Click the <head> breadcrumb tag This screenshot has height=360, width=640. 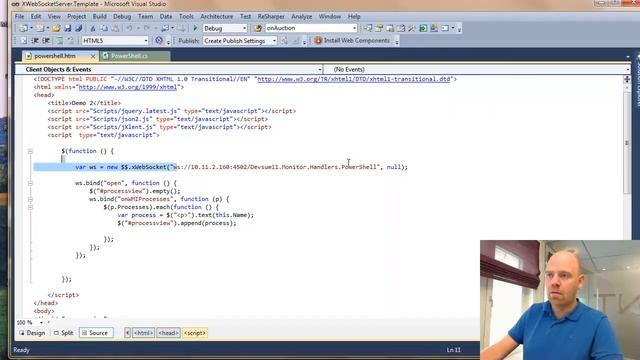click(x=169, y=333)
